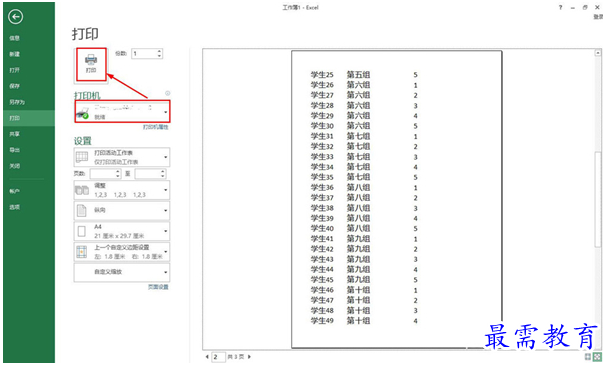Screen dimensions: 606x368
Task: Select 信息 in the backstage sidebar
Action: point(14,38)
